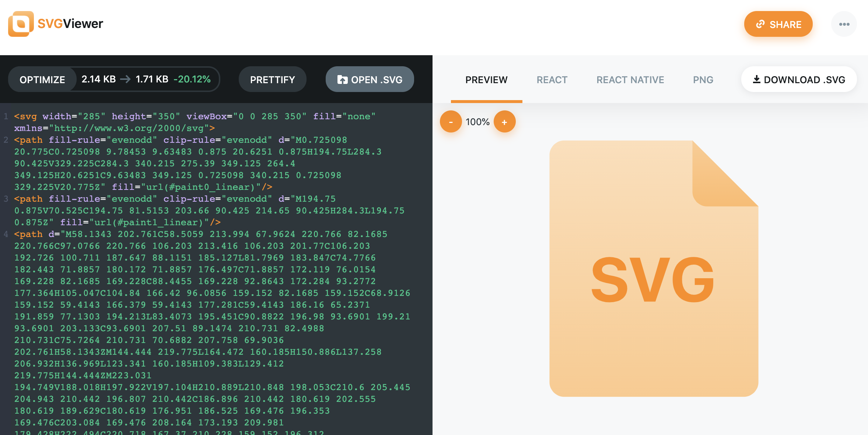Click the folder upload icon on Open .SVG
868x435 pixels.
(x=342, y=79)
